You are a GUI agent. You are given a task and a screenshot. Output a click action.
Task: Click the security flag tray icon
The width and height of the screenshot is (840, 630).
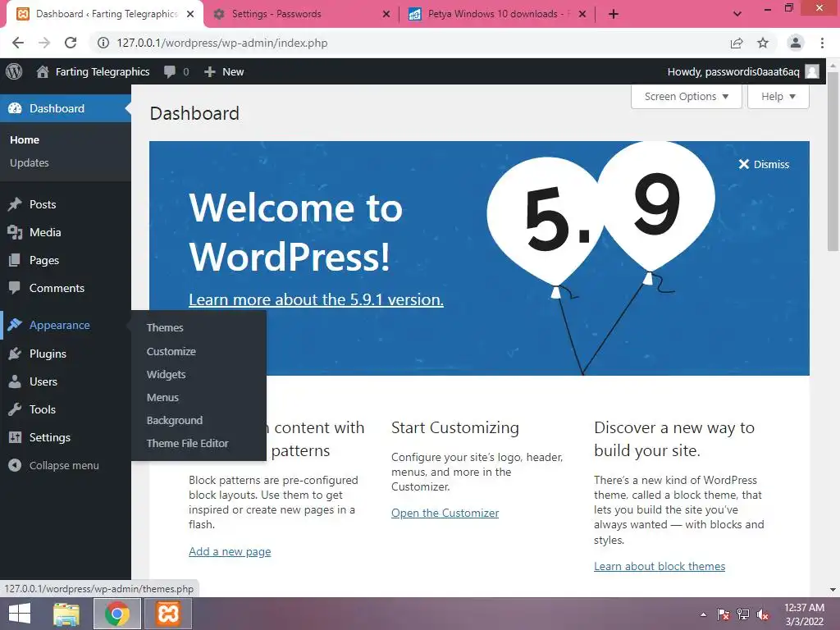(x=724, y=614)
